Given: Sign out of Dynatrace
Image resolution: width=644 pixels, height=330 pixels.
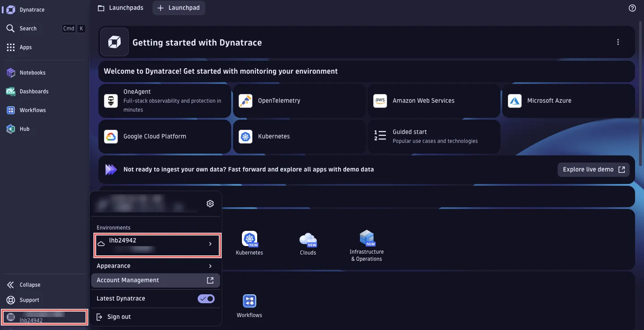Looking at the screenshot, I should click(x=155, y=317).
